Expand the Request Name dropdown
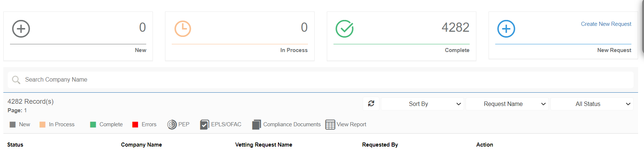The width and height of the screenshot is (644, 151). click(507, 104)
